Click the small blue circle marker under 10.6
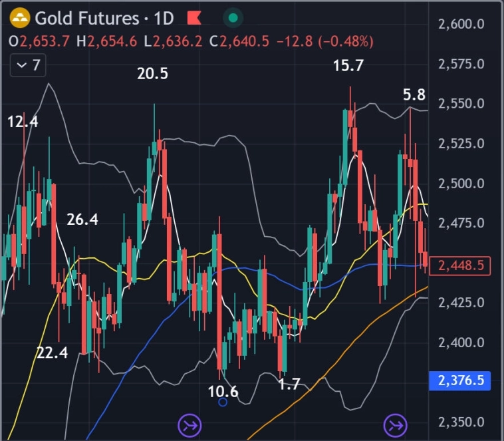This screenshot has width=504, height=441. (x=223, y=402)
